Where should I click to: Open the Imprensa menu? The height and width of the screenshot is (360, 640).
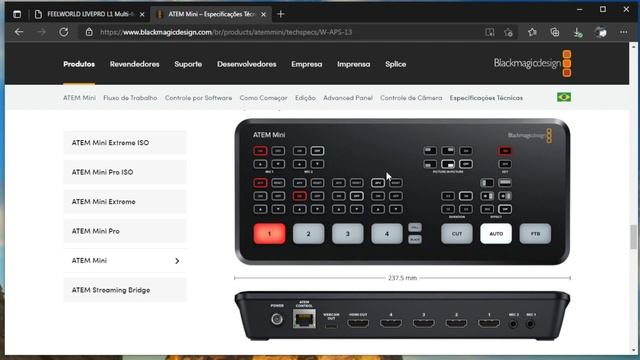pos(353,64)
